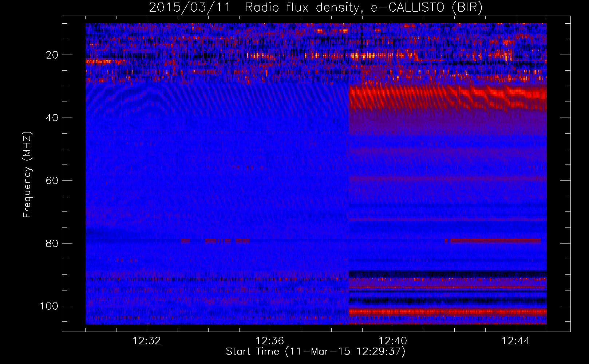Image resolution: width=589 pixels, height=364 pixels.
Task: Click the long red 80 MHz line after 12:42
Action: point(495,241)
